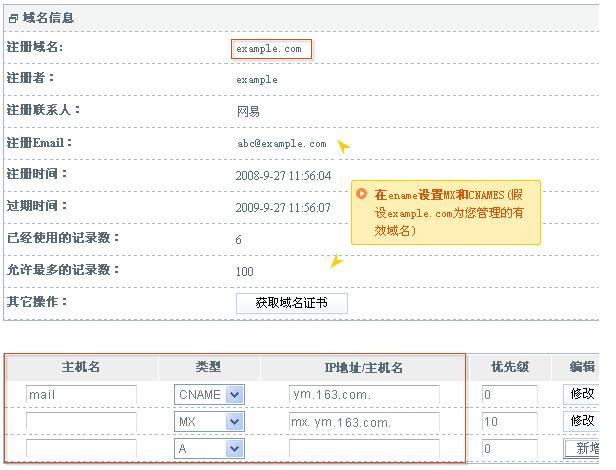
Task: Click the empty hostname field in MX row
Action: tap(81, 422)
